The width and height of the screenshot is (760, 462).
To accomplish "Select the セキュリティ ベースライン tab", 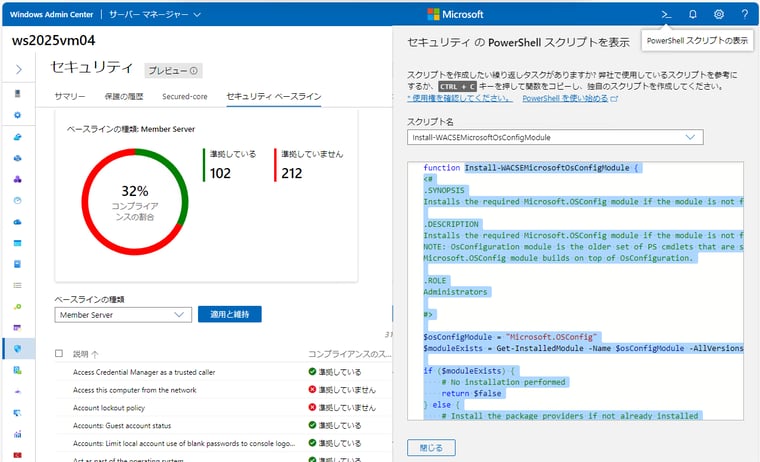I will (x=274, y=96).
